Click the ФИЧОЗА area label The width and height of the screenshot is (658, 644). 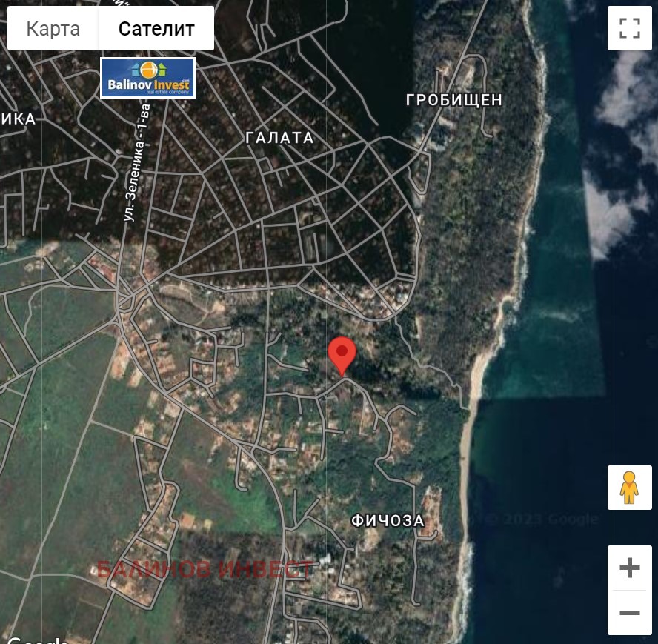pos(388,521)
